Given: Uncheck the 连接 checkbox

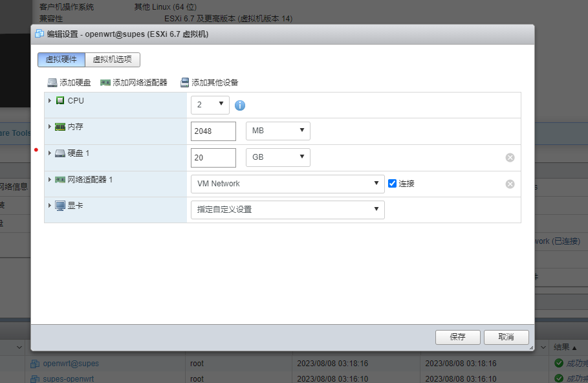Looking at the screenshot, I should [392, 183].
